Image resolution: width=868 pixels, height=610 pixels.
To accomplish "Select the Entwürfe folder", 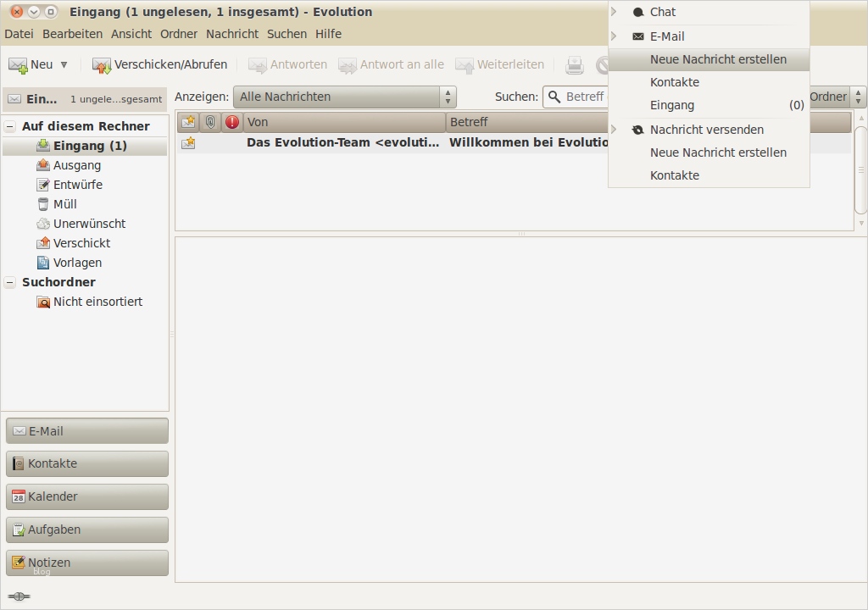I will (77, 185).
